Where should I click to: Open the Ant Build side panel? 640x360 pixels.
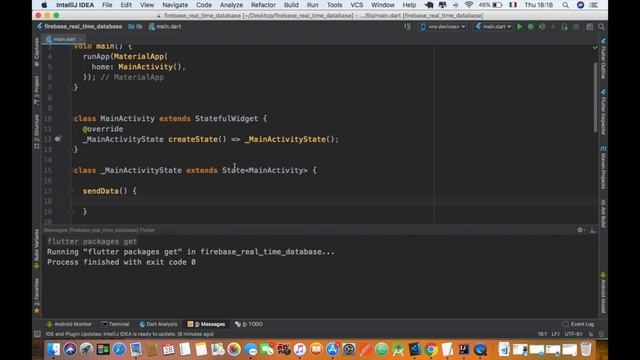(x=603, y=213)
